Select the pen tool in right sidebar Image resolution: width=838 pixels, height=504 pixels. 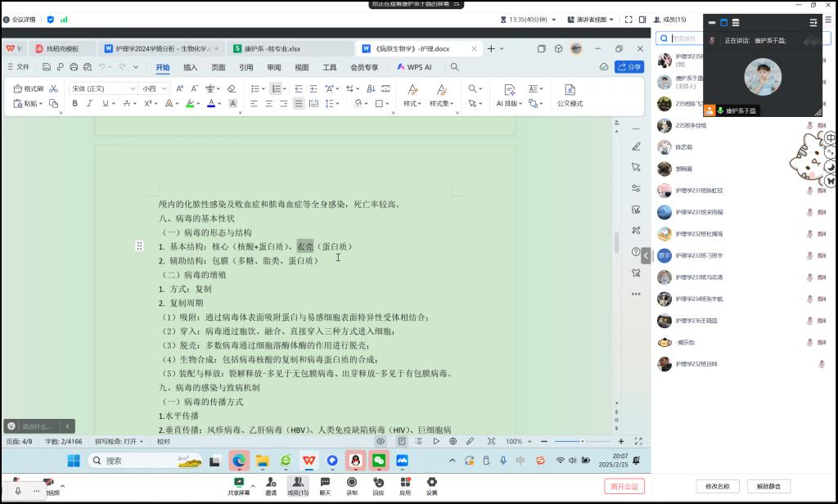[636, 146]
